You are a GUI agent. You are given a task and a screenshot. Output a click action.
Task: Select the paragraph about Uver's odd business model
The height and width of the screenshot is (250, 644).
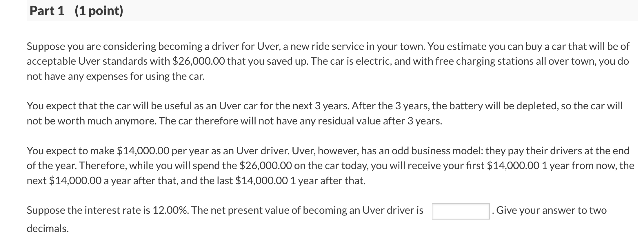319,165
